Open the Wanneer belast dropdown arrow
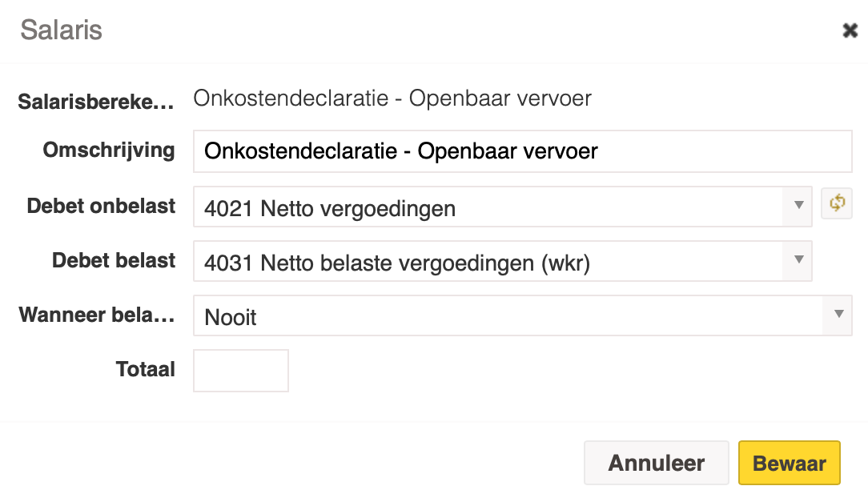868x498 pixels. 838,315
